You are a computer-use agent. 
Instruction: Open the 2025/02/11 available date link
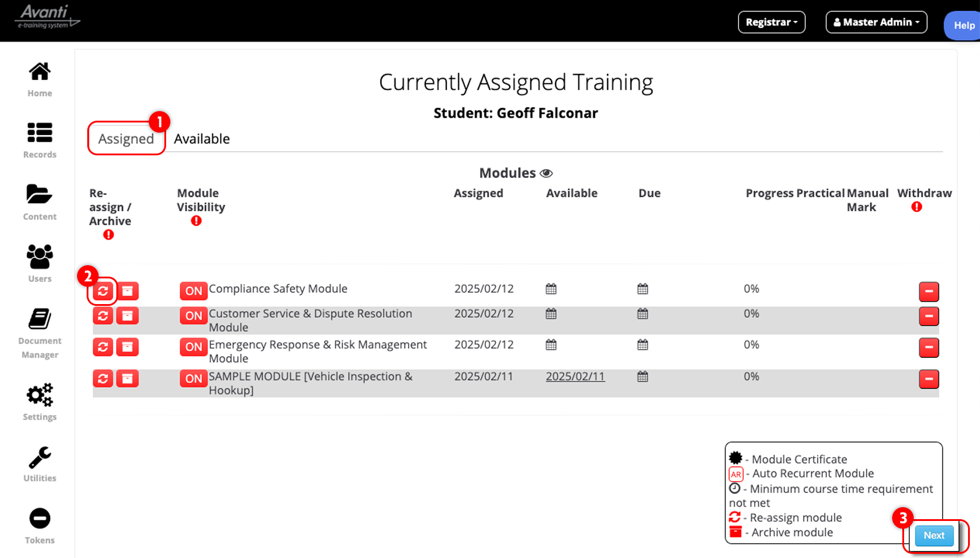pos(575,376)
